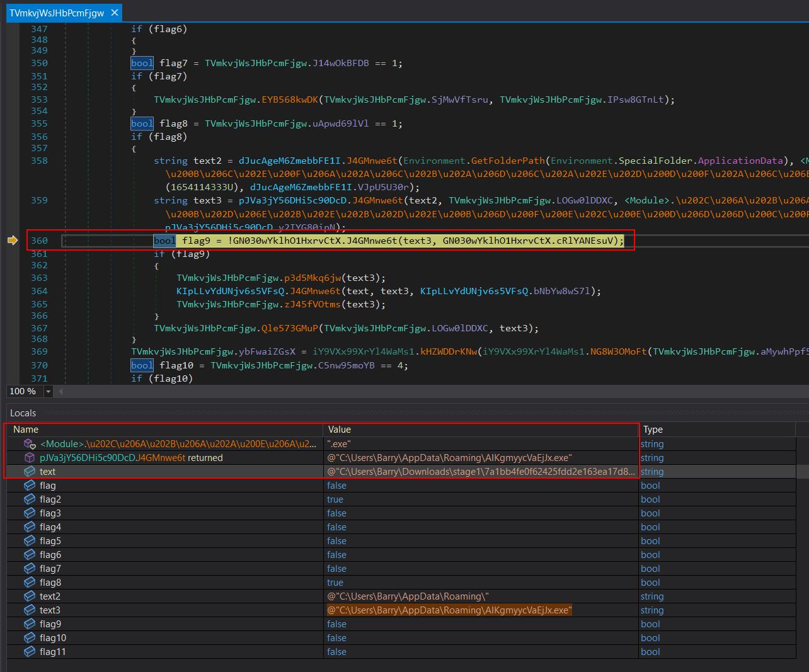Select the text row Downloads\stage1 value
The image size is (809, 672).
(481, 472)
